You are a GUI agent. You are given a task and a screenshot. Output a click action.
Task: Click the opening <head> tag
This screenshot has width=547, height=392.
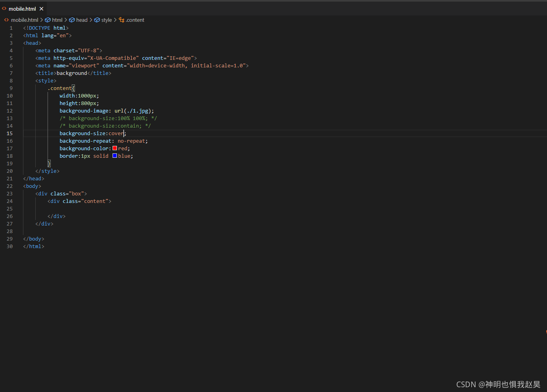tap(32, 43)
